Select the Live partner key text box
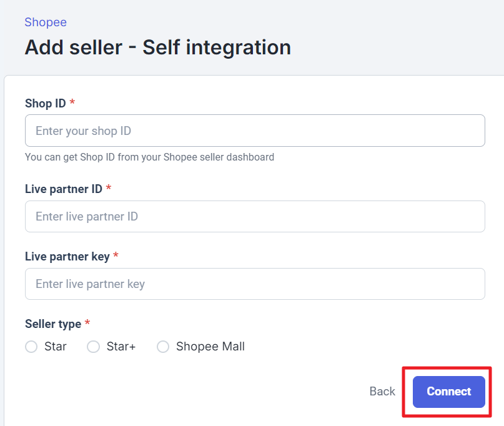Image resolution: width=504 pixels, height=426 pixels. pyautogui.click(x=255, y=284)
